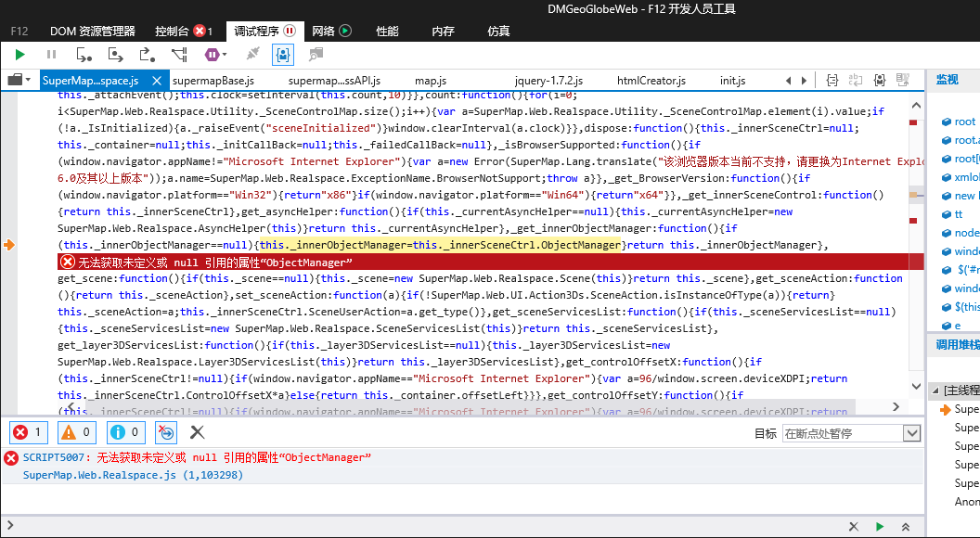Screen dimensions: 980x538
Task: Select the e watch item
Action: tap(950, 326)
